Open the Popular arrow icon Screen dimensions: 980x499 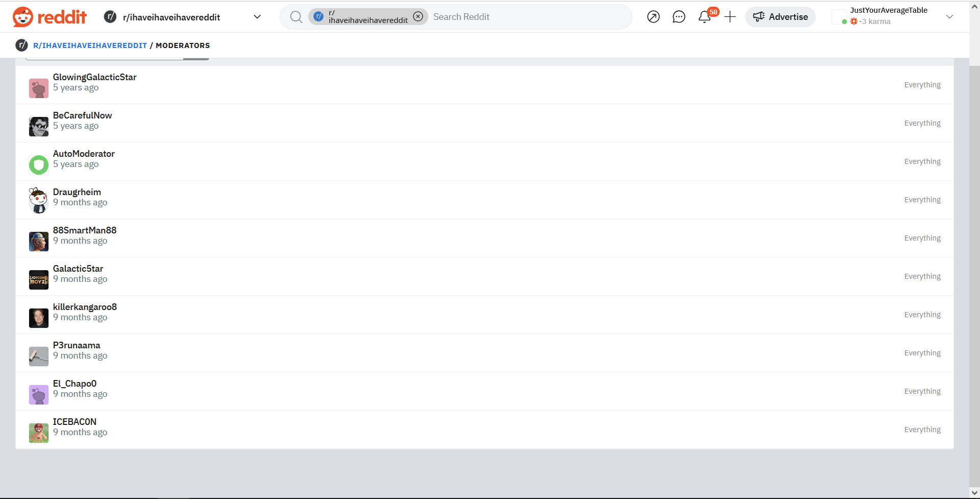click(653, 17)
